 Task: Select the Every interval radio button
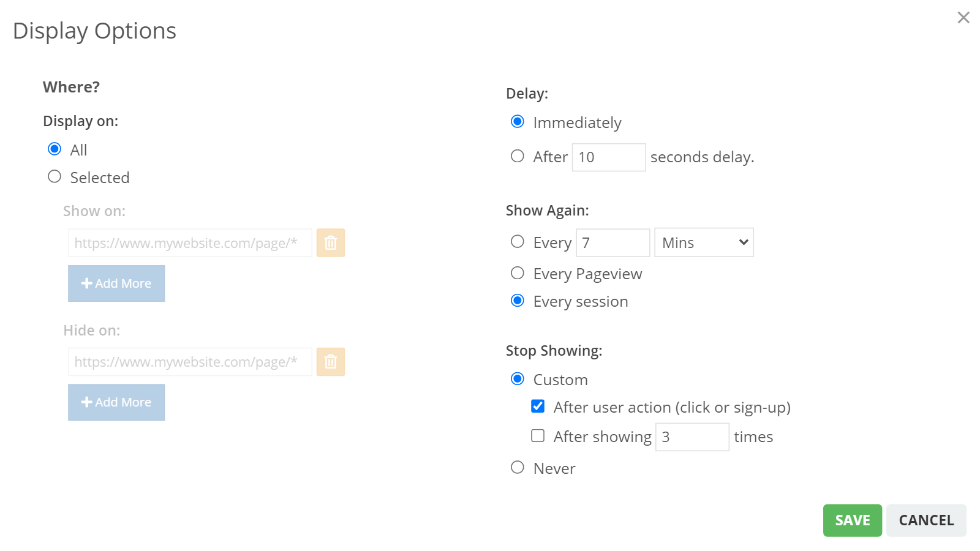coord(518,241)
